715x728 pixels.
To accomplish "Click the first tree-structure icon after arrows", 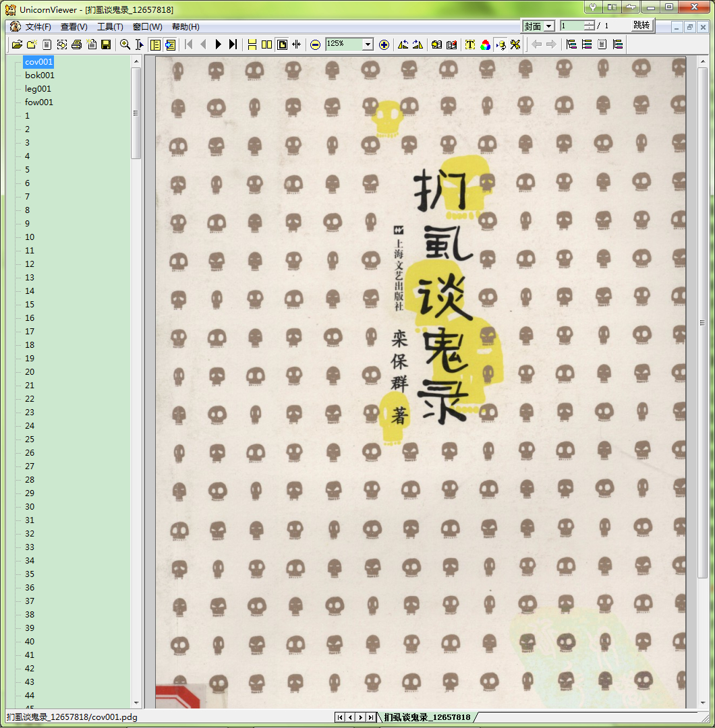I will (x=572, y=44).
